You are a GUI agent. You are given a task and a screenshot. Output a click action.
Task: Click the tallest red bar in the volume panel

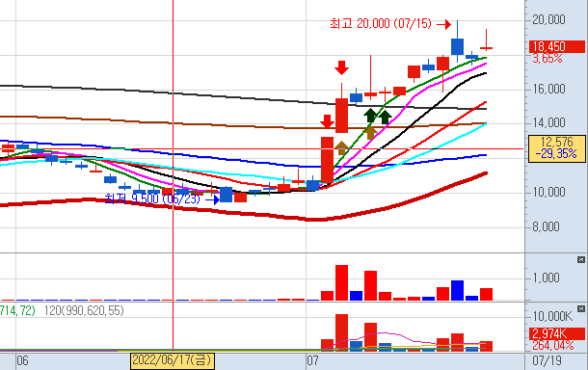pos(341,282)
